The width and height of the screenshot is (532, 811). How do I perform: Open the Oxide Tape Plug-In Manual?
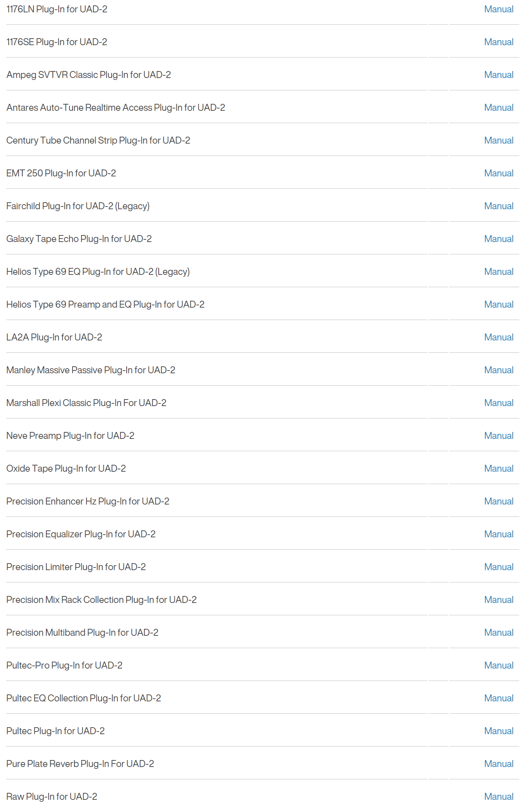click(499, 469)
